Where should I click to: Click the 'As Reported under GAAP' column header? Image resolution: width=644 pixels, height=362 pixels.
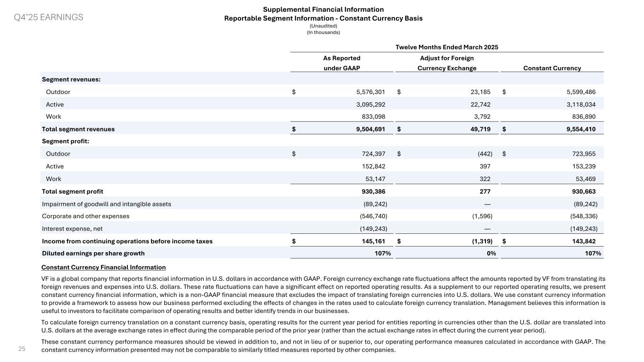(341, 63)
